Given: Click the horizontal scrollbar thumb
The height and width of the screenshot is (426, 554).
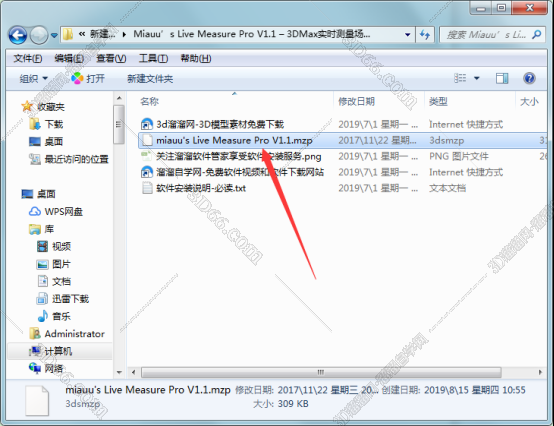Looking at the screenshot, I should pos(321,372).
